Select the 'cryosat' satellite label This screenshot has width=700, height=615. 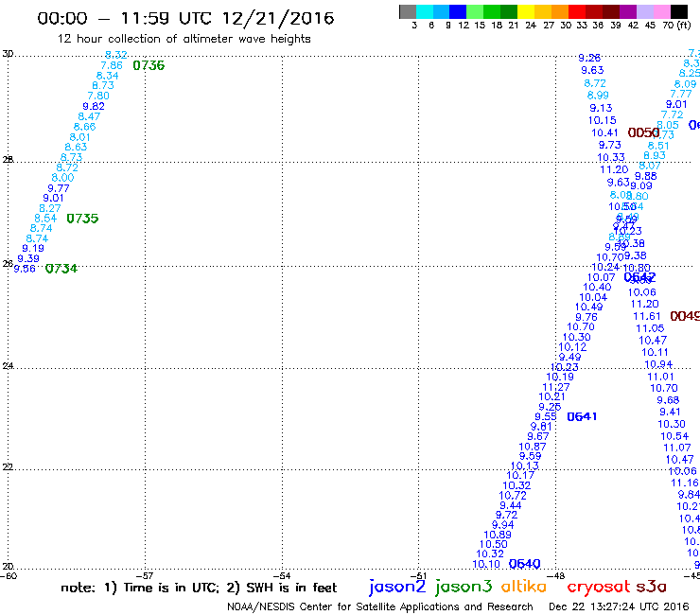tap(599, 587)
